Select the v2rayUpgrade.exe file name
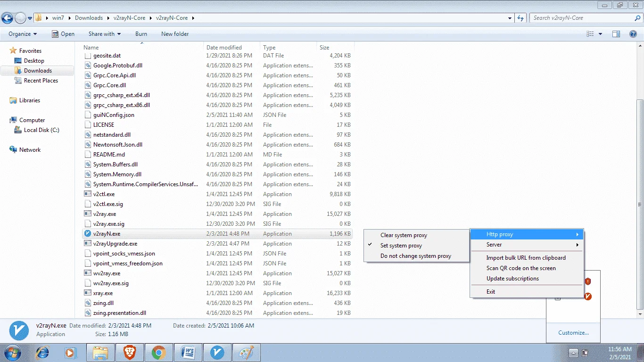This screenshot has width=644, height=362. (x=116, y=244)
